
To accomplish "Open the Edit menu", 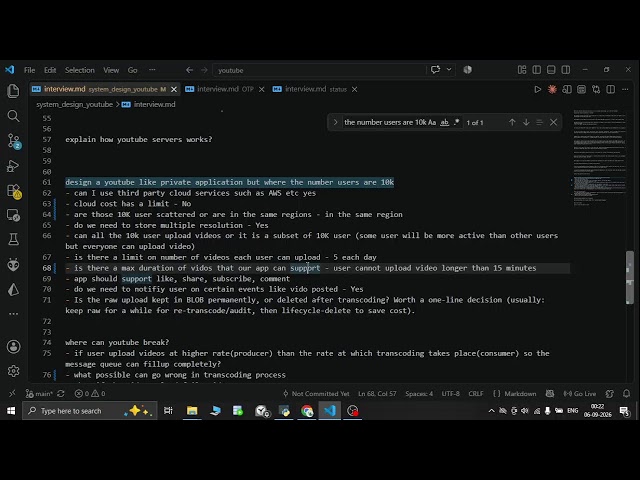I will [x=50, y=70].
